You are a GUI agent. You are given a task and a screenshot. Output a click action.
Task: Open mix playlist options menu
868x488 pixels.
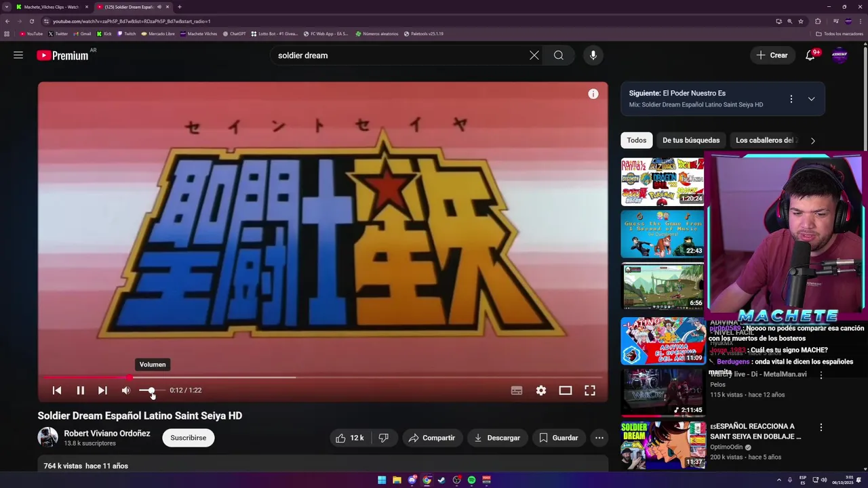tap(791, 99)
